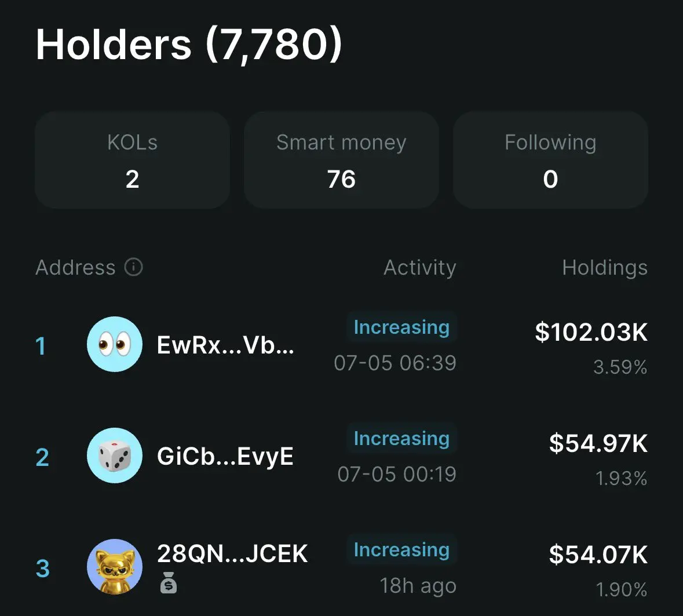Click the Activity column header
The height and width of the screenshot is (616, 683).
pyautogui.click(x=420, y=268)
